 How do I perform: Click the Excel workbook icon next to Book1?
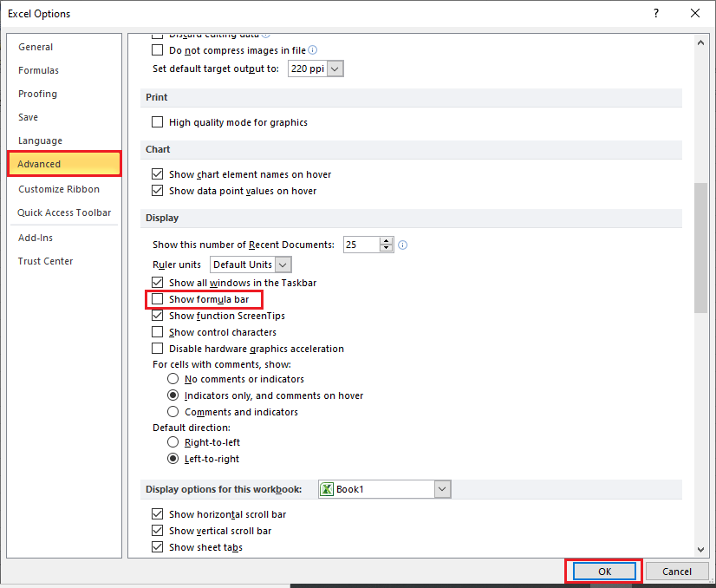(327, 488)
